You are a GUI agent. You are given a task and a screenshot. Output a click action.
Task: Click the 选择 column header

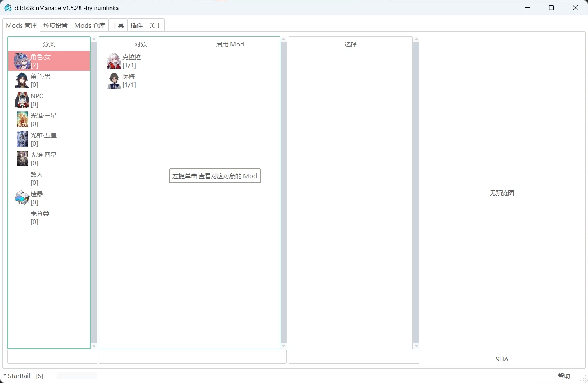(351, 44)
